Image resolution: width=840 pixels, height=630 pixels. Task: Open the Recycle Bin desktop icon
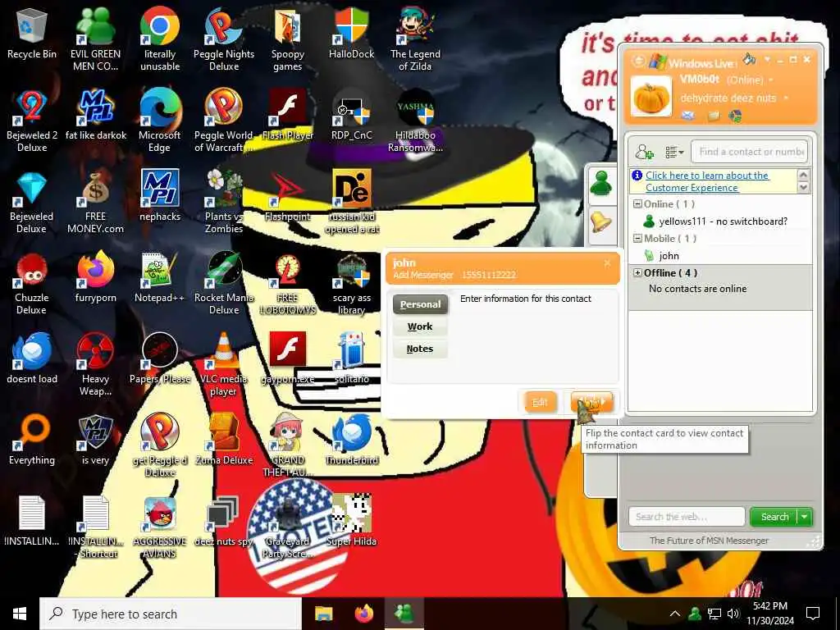pyautogui.click(x=32, y=34)
